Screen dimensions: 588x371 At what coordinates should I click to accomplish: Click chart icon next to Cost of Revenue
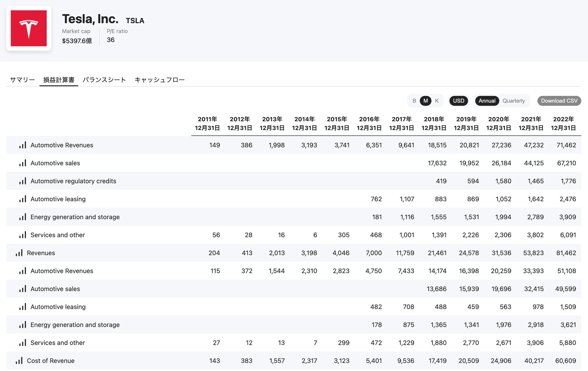19,360
